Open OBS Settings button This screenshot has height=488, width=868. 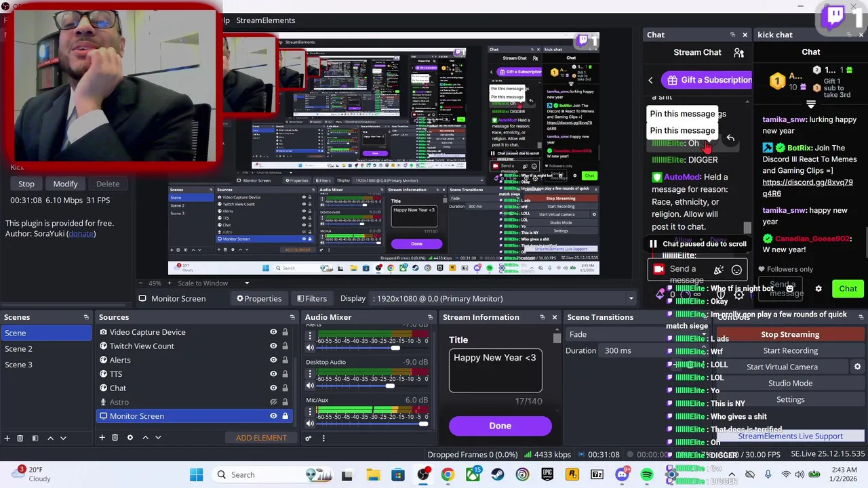790,399
